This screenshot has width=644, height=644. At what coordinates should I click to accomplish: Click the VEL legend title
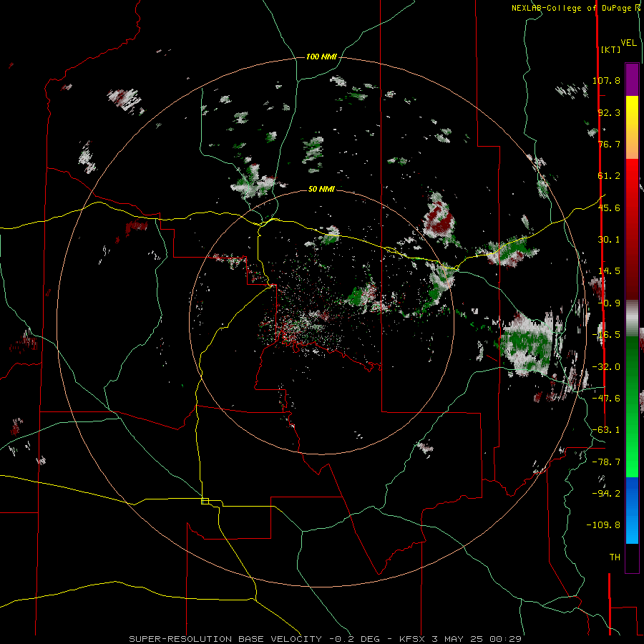628,43
